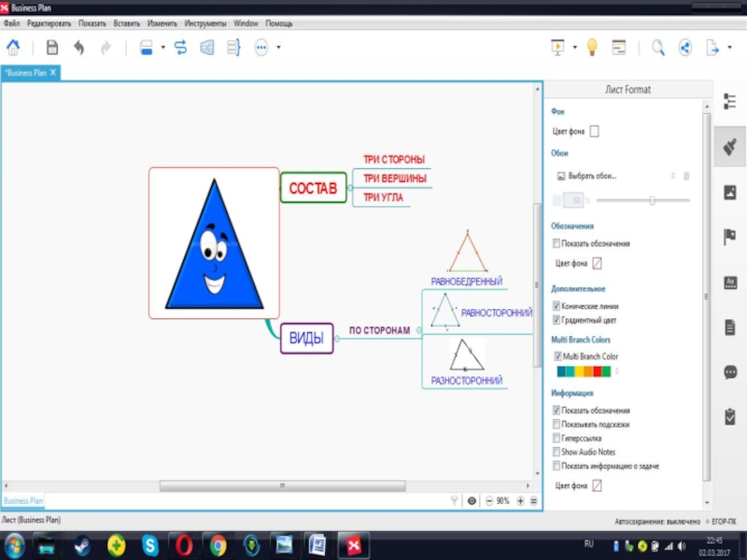Viewport: 747px width, 560px height.
Task: Click the Share icon in the toolbar
Action: point(684,48)
